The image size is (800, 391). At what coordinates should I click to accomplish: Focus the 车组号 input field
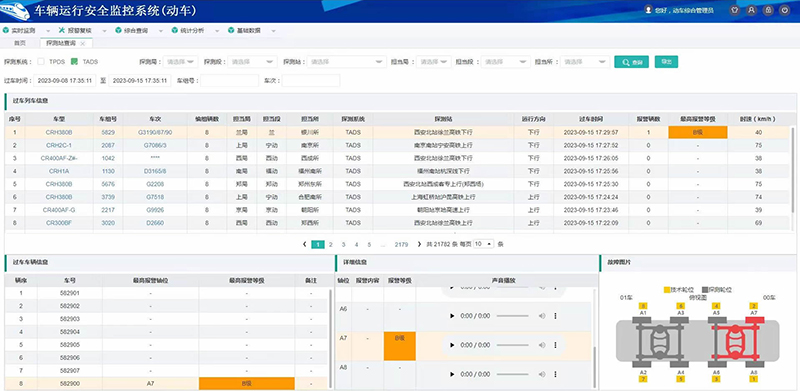[229, 80]
